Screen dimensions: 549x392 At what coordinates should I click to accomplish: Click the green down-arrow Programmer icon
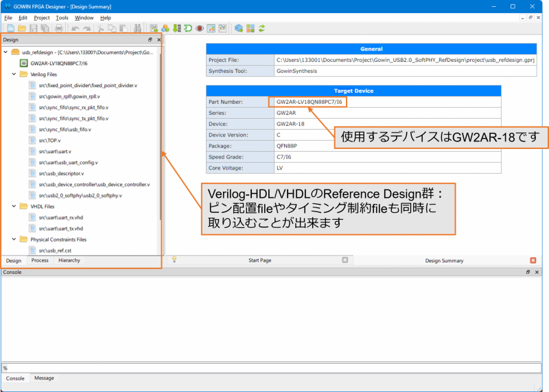(177, 28)
